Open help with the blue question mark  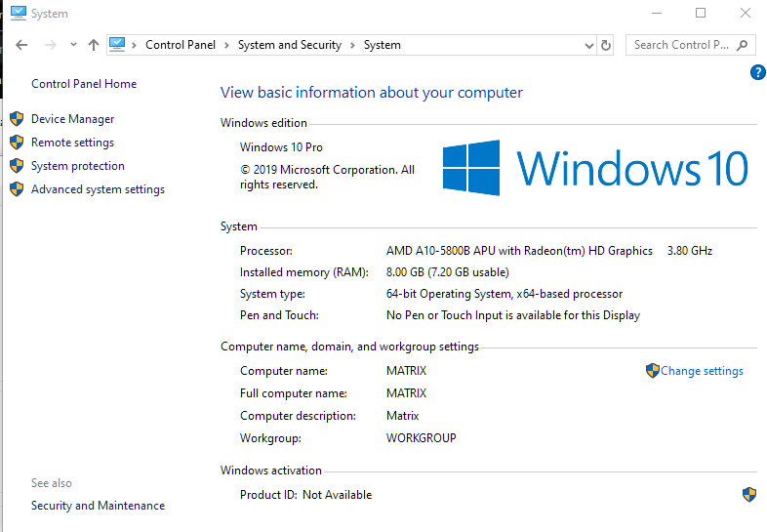[x=757, y=72]
